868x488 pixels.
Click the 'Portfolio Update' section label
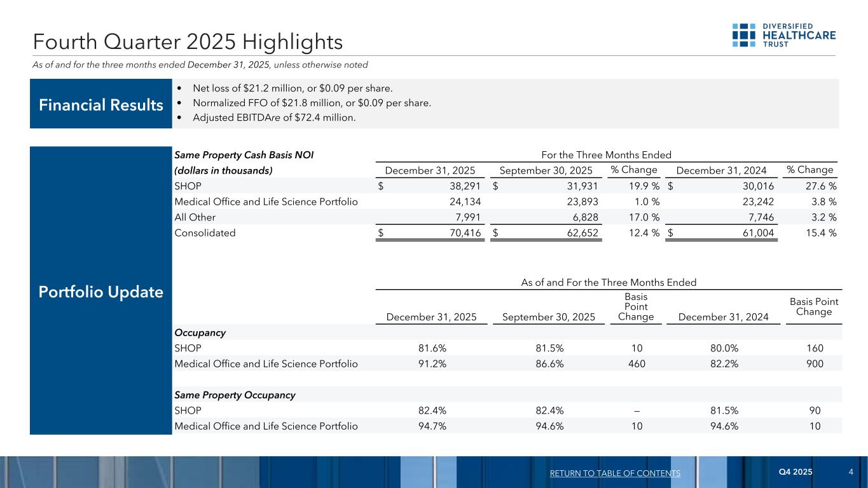click(101, 292)
